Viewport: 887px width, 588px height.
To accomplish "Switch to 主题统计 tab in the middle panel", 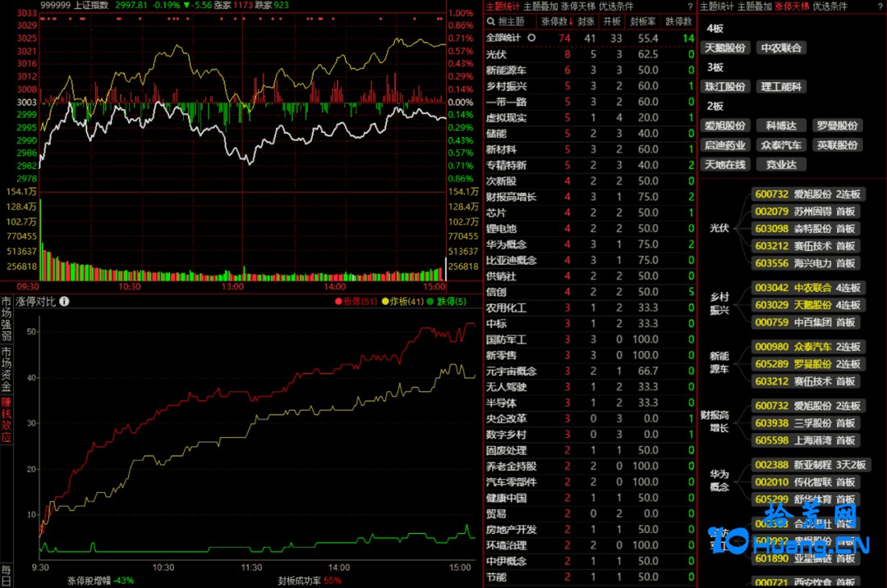I will tap(502, 6).
